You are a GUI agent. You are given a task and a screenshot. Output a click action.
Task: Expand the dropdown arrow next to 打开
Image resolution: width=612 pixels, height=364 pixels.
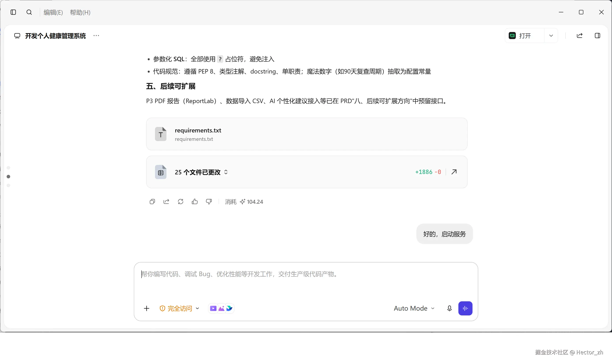coord(551,36)
